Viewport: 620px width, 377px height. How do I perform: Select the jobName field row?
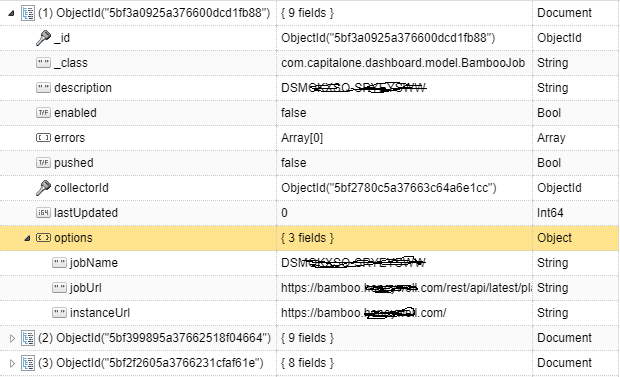click(310, 263)
